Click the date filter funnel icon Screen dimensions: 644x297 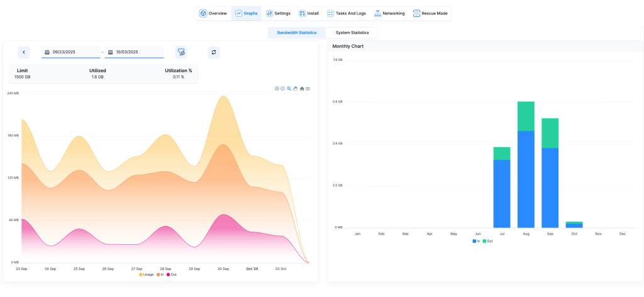(181, 53)
